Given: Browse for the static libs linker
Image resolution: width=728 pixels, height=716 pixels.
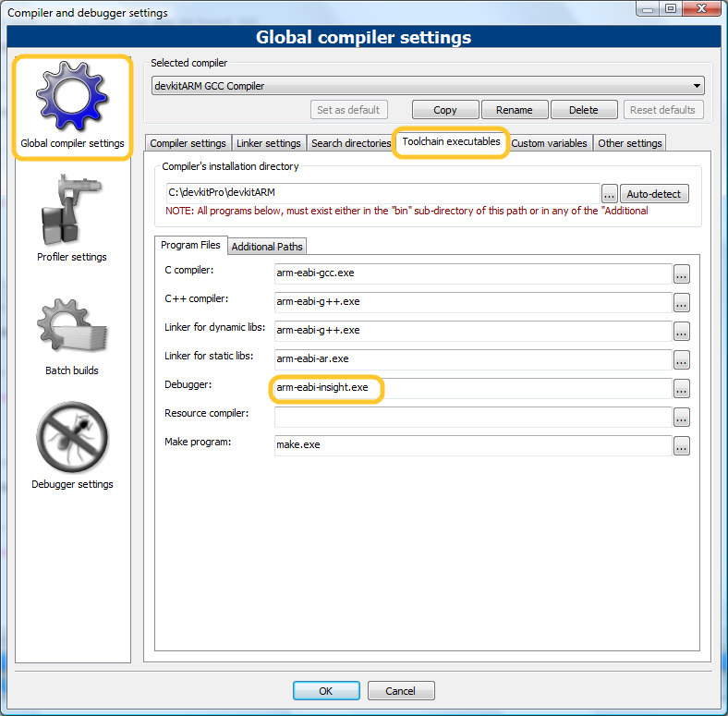Looking at the screenshot, I should [682, 360].
